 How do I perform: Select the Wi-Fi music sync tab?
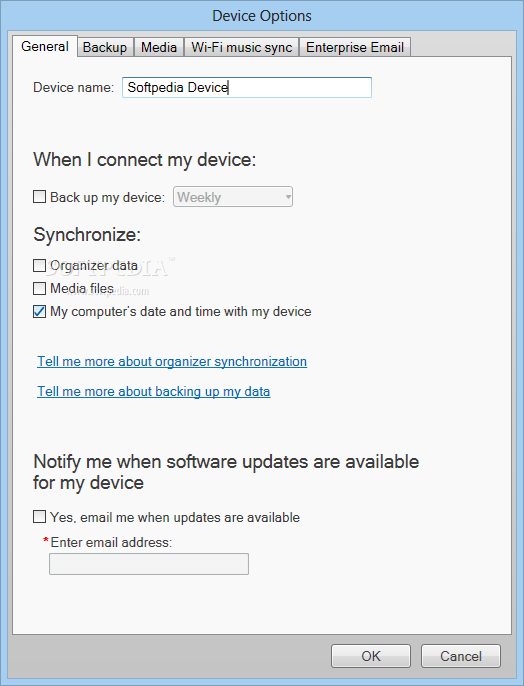coord(241,47)
